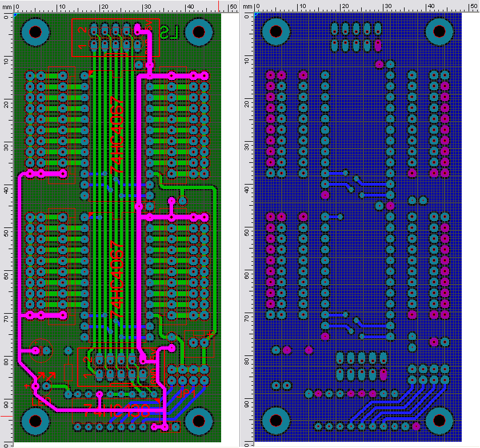480x448 pixels.
Task: Select the resistor outline beside the LED
Action: pyautogui.click(x=68, y=373)
